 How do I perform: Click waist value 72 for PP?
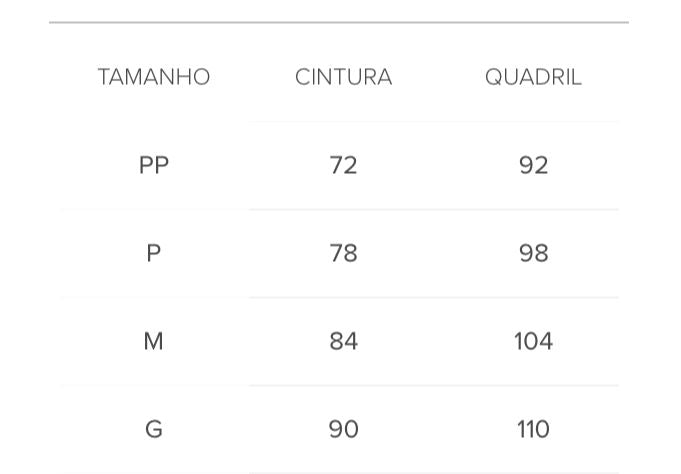click(343, 165)
